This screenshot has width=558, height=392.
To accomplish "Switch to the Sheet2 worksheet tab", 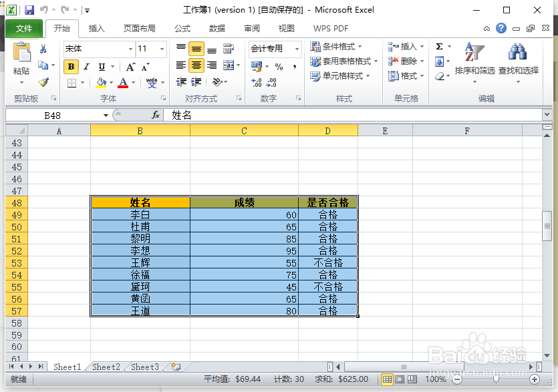I will 105,367.
